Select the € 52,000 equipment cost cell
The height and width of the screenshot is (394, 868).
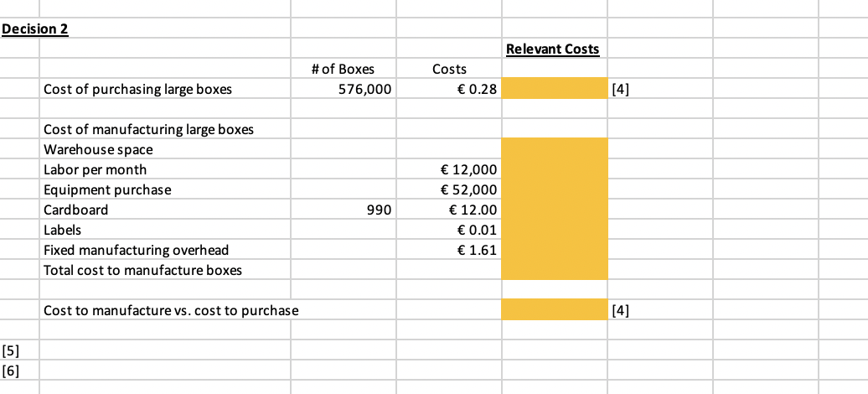(448, 189)
